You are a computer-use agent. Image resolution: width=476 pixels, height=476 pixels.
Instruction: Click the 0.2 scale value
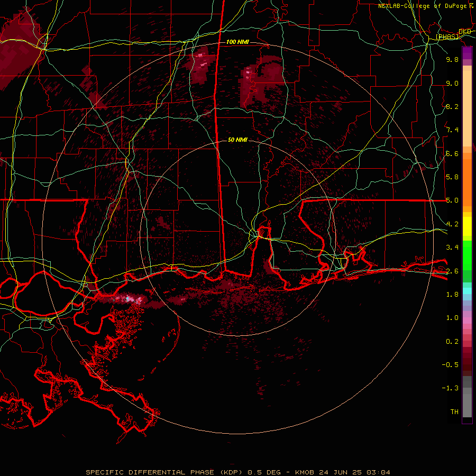point(452,342)
